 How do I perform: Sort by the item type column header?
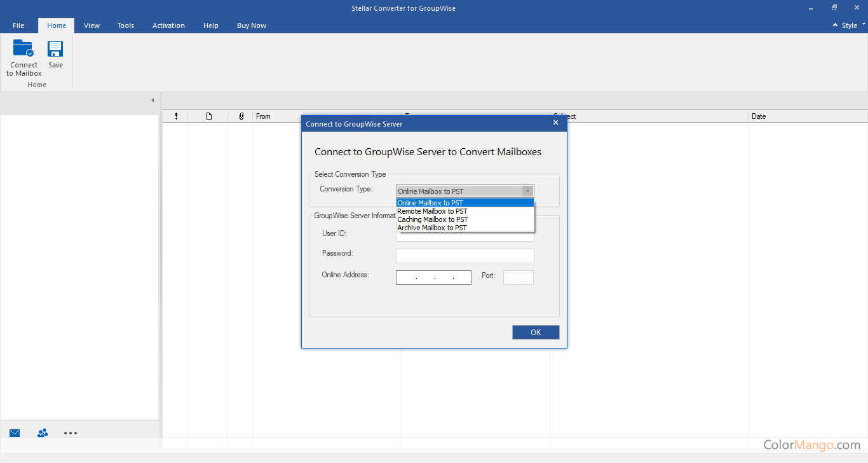[x=208, y=116]
